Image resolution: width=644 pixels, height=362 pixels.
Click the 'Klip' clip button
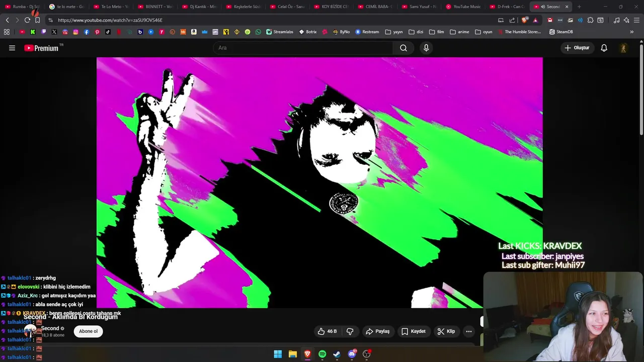click(x=446, y=331)
